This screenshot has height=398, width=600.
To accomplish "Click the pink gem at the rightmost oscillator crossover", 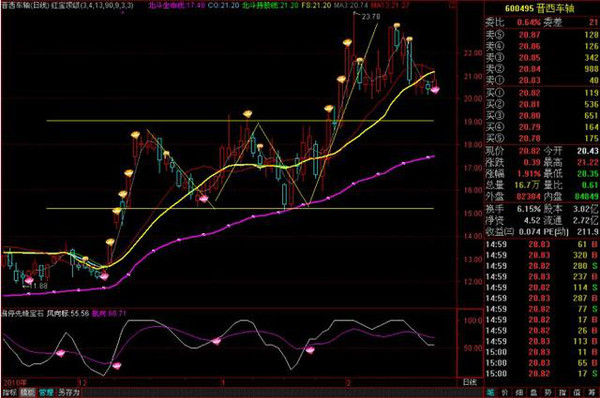I will (310, 349).
